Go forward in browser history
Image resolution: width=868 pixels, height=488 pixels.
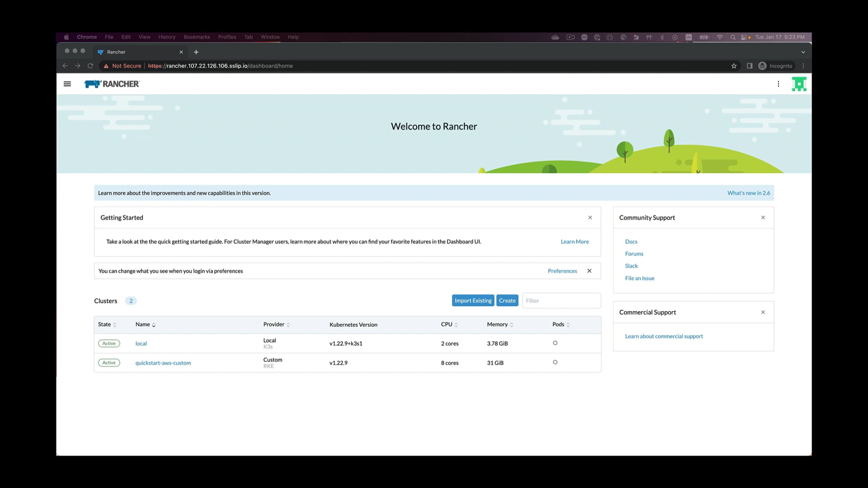(78, 66)
